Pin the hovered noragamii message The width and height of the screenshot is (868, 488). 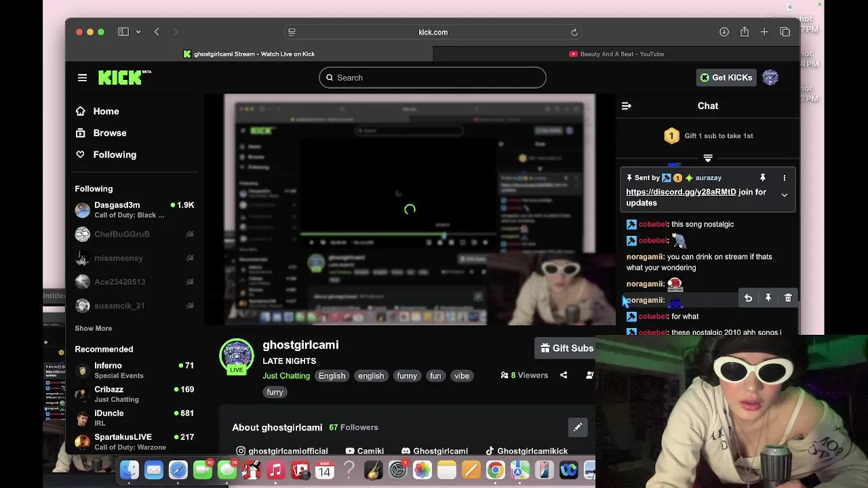[x=768, y=298]
